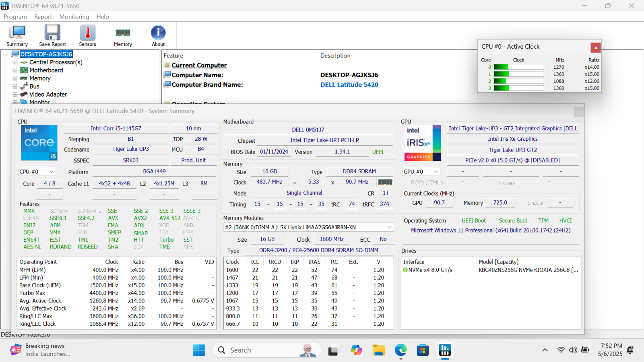Viewport: 644px width, 362px height.
Task: Open File Explorer from the taskbar
Action: [x=378, y=350]
